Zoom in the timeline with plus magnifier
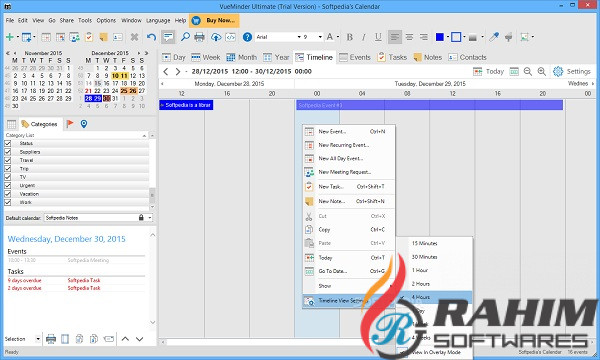Image resolution: width=600 pixels, height=360 pixels. click(x=541, y=71)
